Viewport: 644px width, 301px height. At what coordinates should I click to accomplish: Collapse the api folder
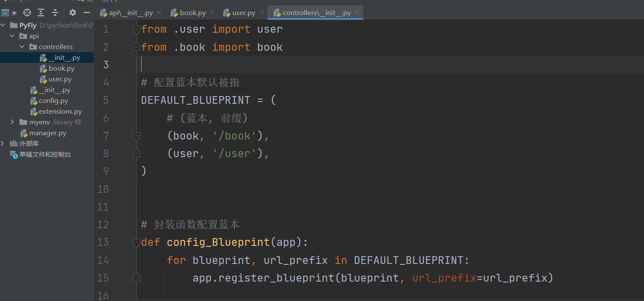click(12, 36)
